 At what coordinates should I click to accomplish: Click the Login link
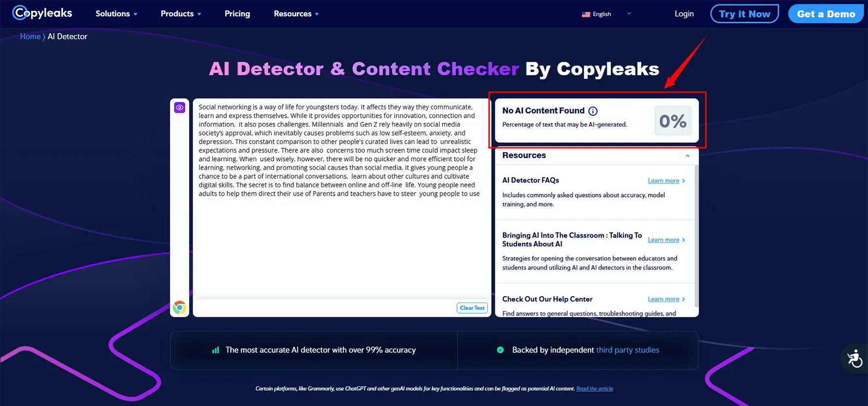[x=684, y=14]
